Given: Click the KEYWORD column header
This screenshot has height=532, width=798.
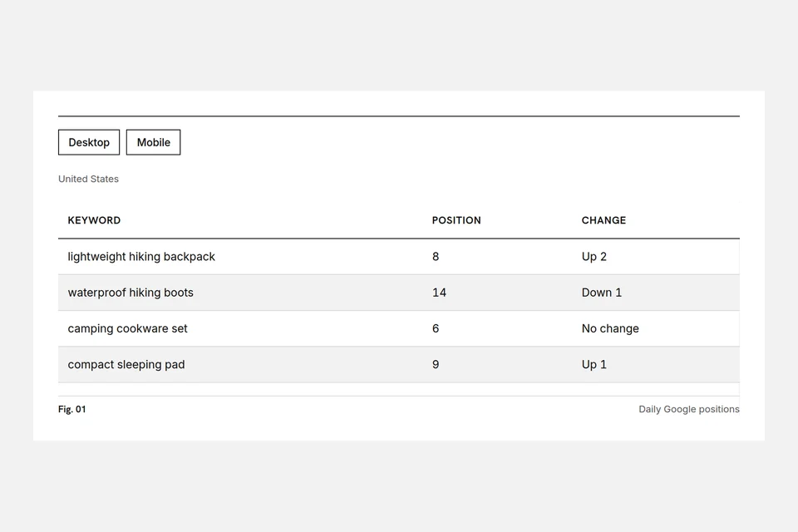Looking at the screenshot, I should (94, 220).
